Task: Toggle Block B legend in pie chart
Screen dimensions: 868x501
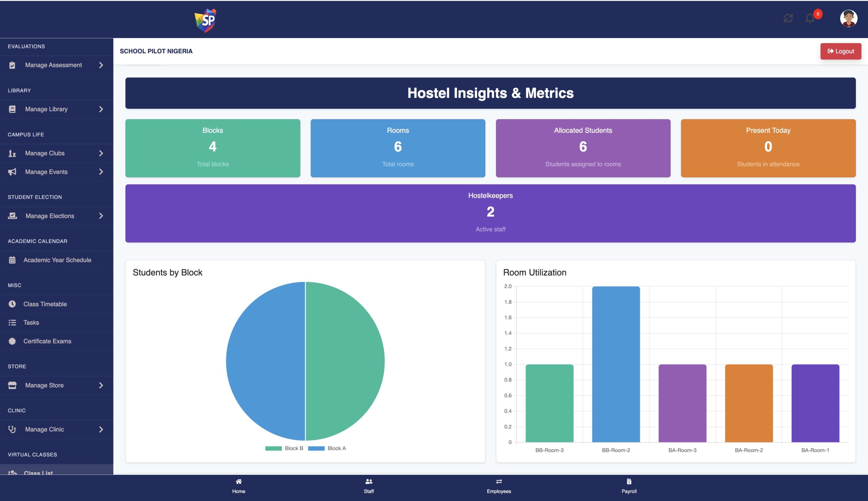Action: [284, 448]
